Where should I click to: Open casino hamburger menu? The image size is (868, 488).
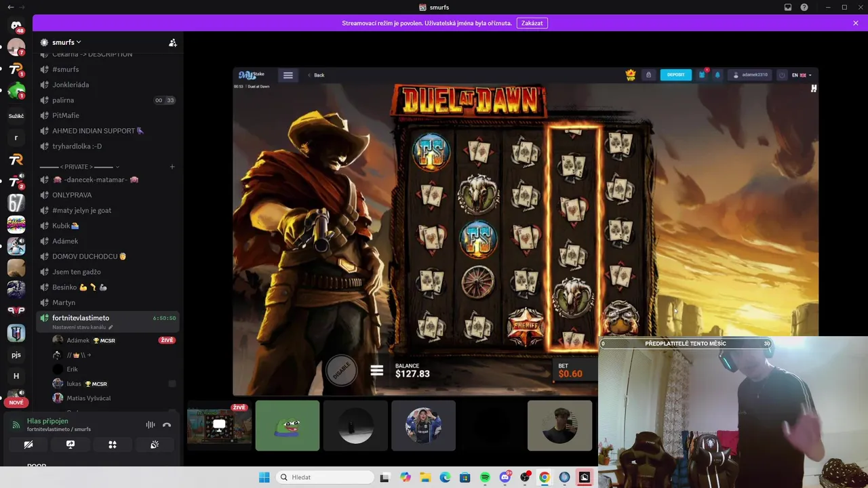(x=288, y=75)
